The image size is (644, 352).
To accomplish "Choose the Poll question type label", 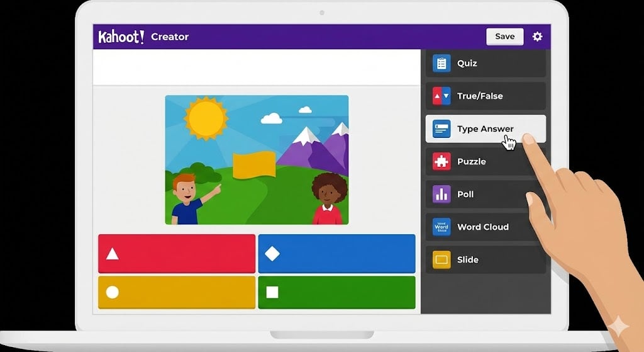I will click(465, 194).
